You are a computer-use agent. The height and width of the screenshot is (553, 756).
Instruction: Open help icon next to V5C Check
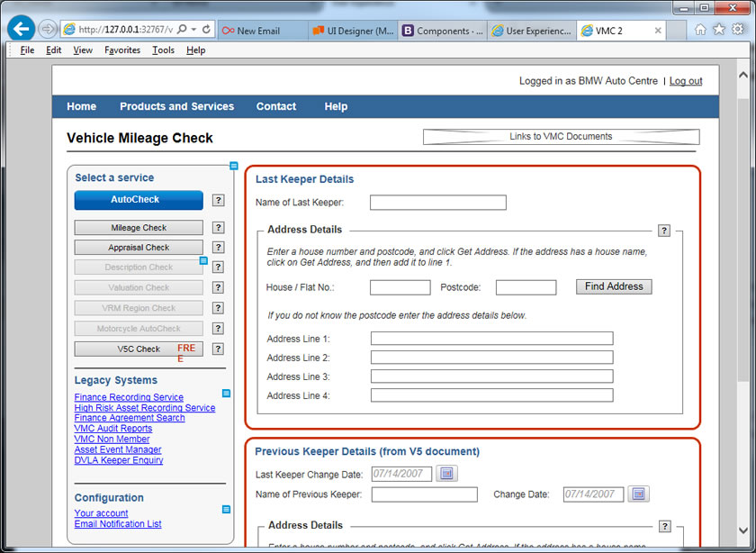(219, 349)
